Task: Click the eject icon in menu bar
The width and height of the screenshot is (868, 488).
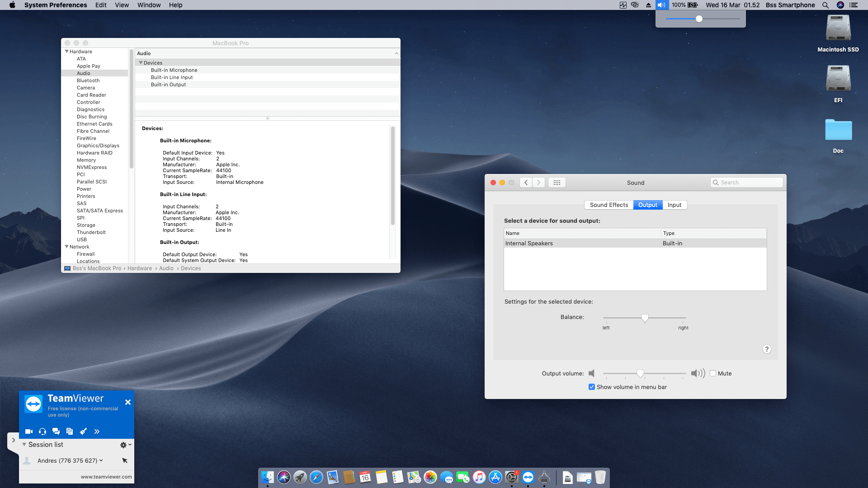Action: (648, 5)
